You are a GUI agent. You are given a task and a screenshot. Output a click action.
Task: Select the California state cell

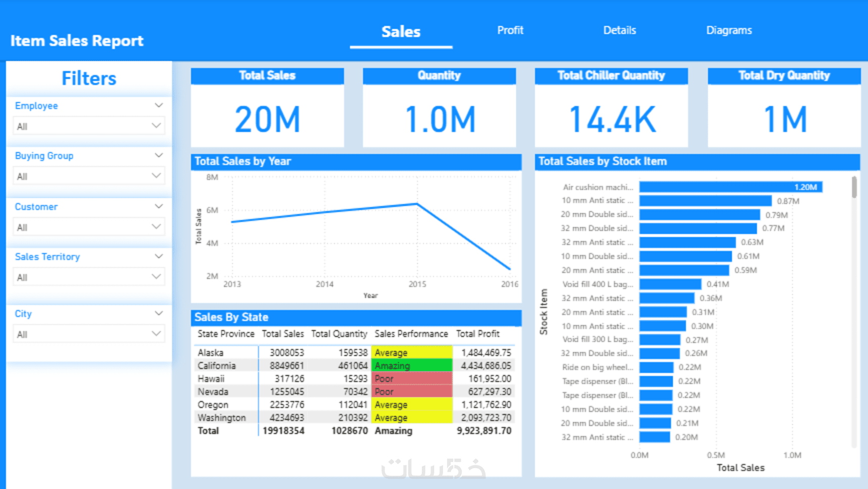pyautogui.click(x=216, y=365)
